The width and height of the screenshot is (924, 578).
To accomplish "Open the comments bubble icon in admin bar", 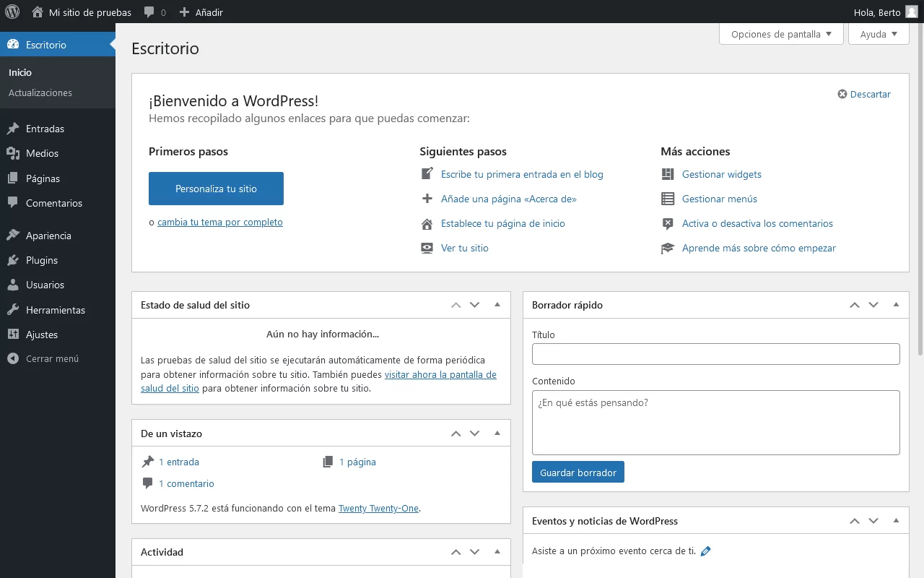I will pos(149,12).
